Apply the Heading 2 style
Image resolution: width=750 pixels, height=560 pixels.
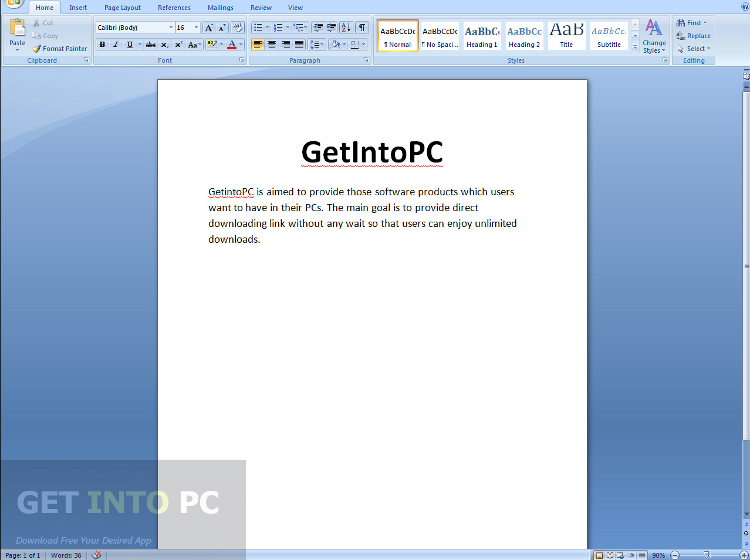[524, 36]
